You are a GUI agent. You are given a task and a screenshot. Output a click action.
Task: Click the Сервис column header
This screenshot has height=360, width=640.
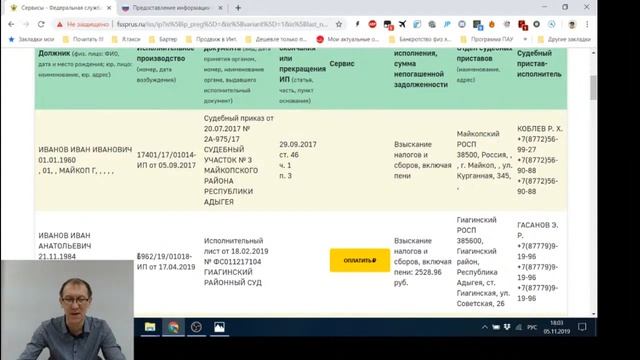(342, 64)
